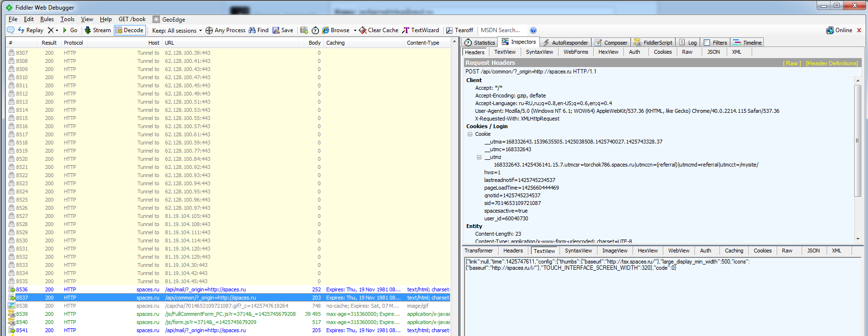Click the [Raw] link in Request Headers
The height and width of the screenshot is (336, 868).
tap(792, 63)
